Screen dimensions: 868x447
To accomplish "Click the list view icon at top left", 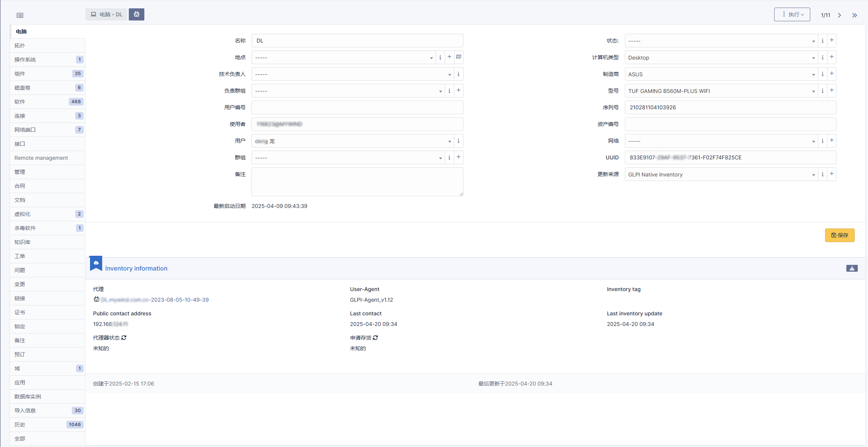I will [x=20, y=15].
